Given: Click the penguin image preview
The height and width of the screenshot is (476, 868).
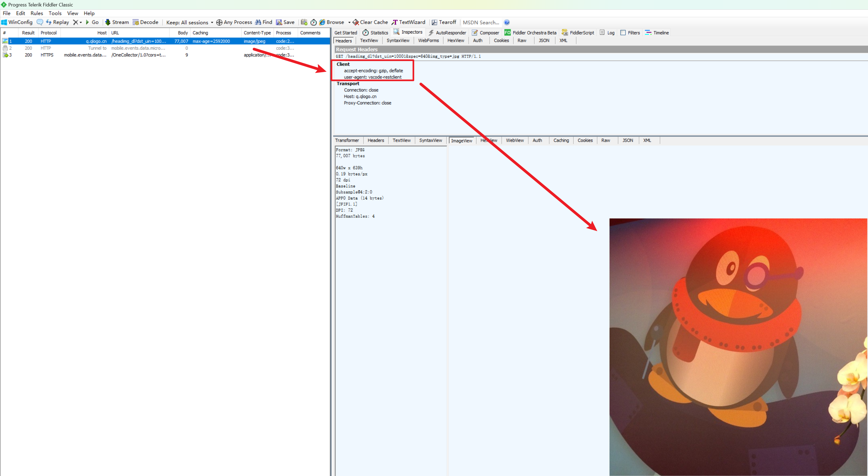Looking at the screenshot, I should coord(738,347).
